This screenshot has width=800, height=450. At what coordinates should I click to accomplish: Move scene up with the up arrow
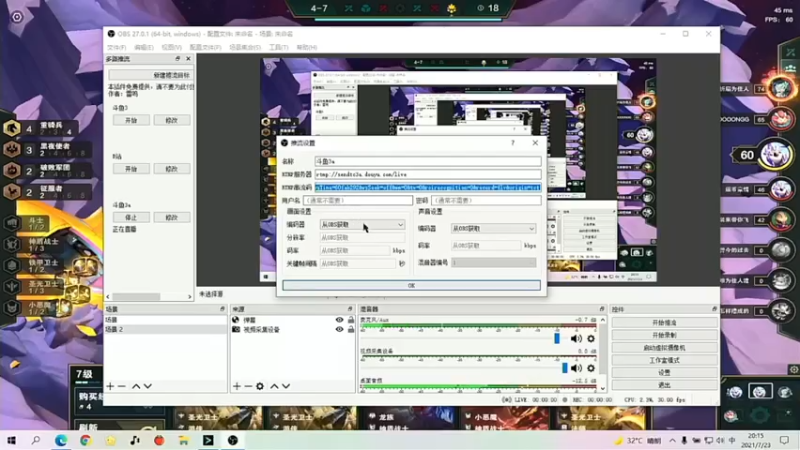click(x=136, y=386)
